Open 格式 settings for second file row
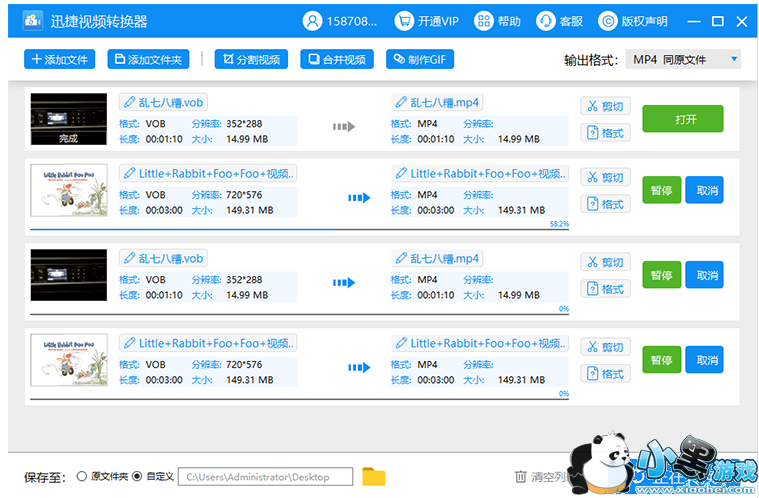The height and width of the screenshot is (498, 759). 605,204
